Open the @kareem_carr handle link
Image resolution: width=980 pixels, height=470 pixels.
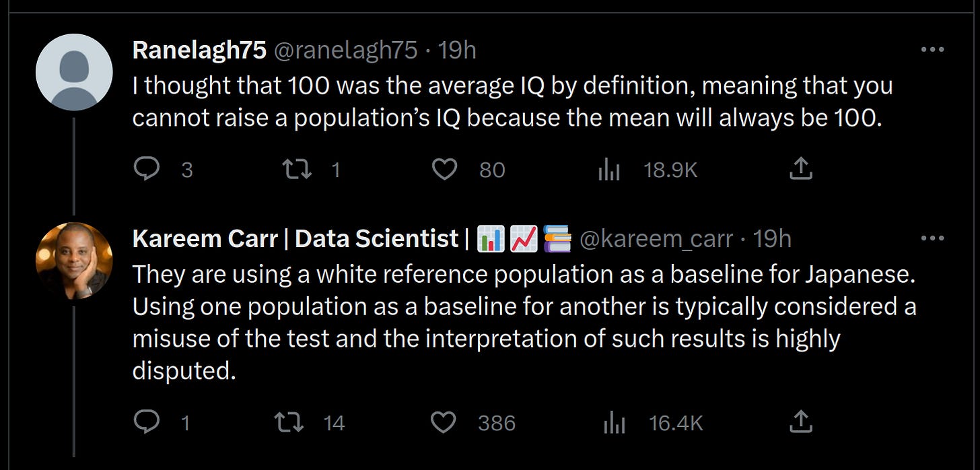pyautogui.click(x=656, y=239)
